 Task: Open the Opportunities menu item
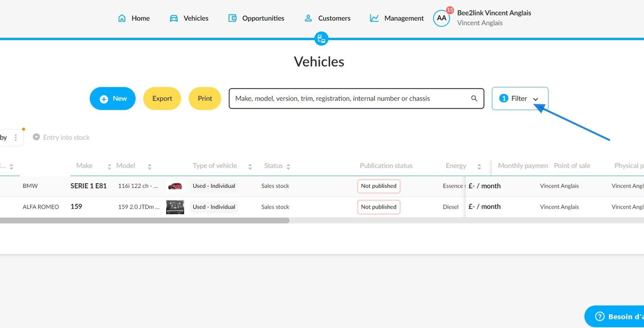[x=256, y=18]
